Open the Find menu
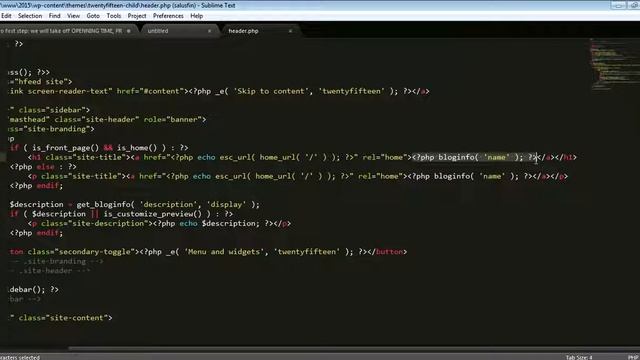This screenshot has width=640, height=360. [54, 16]
